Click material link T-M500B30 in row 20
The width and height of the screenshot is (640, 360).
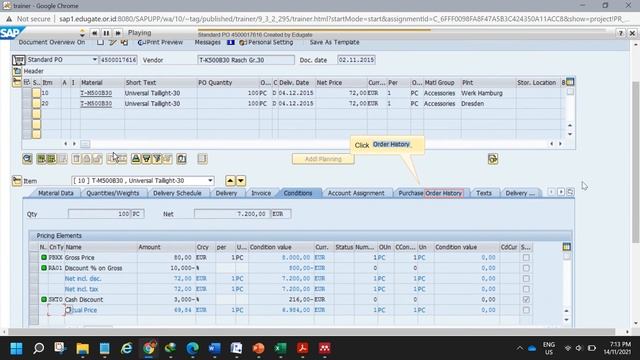point(96,104)
